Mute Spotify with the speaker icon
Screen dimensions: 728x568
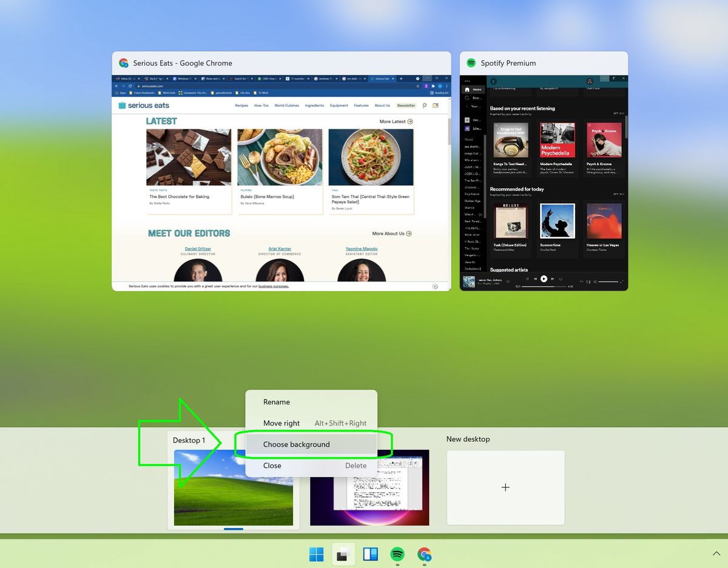tap(596, 282)
